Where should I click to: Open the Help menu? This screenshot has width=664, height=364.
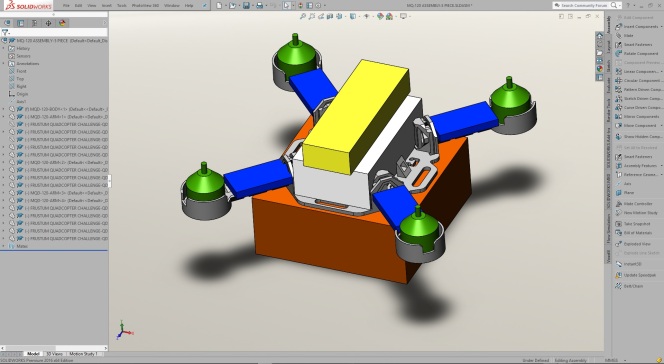click(189, 6)
